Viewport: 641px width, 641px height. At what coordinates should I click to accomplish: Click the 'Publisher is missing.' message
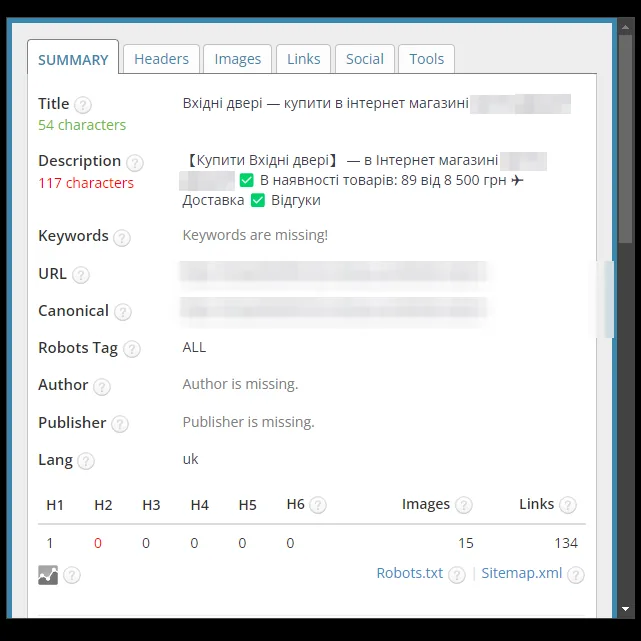coord(249,421)
